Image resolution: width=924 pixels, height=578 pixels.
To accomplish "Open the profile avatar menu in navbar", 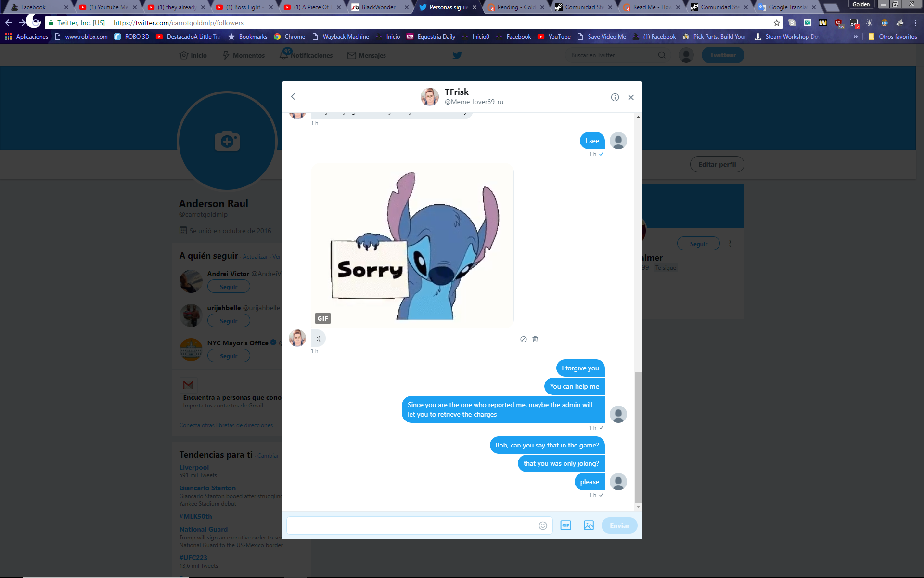I will 686,55.
